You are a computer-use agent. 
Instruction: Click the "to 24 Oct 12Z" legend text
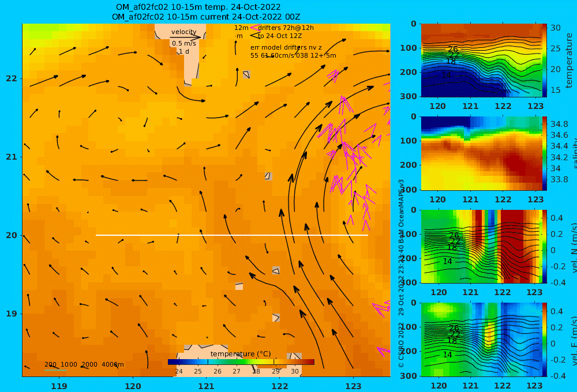pyautogui.click(x=280, y=36)
